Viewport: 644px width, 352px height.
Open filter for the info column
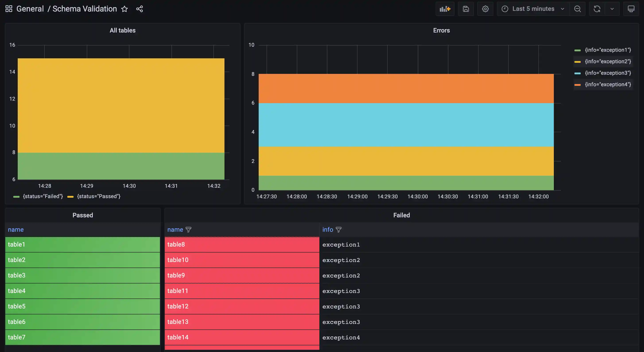[338, 230]
